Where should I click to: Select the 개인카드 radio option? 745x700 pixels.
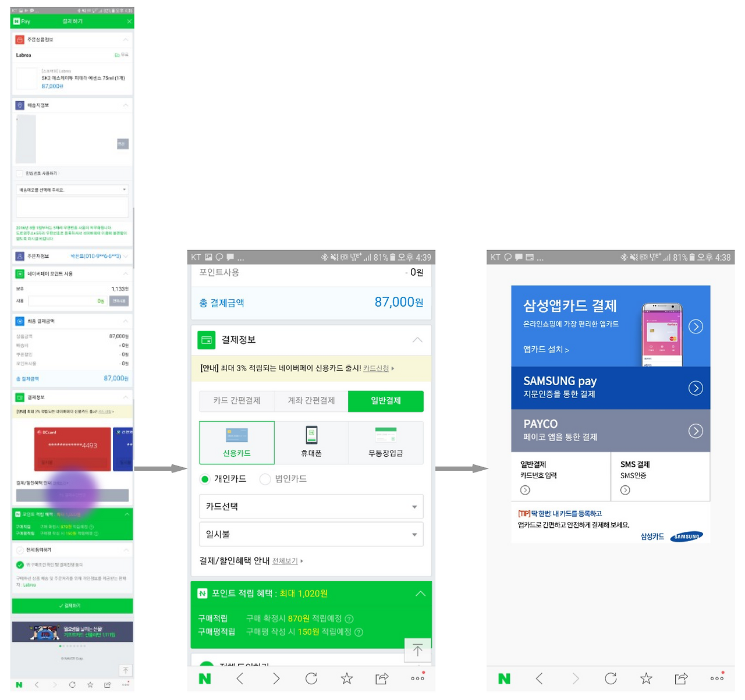[204, 479]
